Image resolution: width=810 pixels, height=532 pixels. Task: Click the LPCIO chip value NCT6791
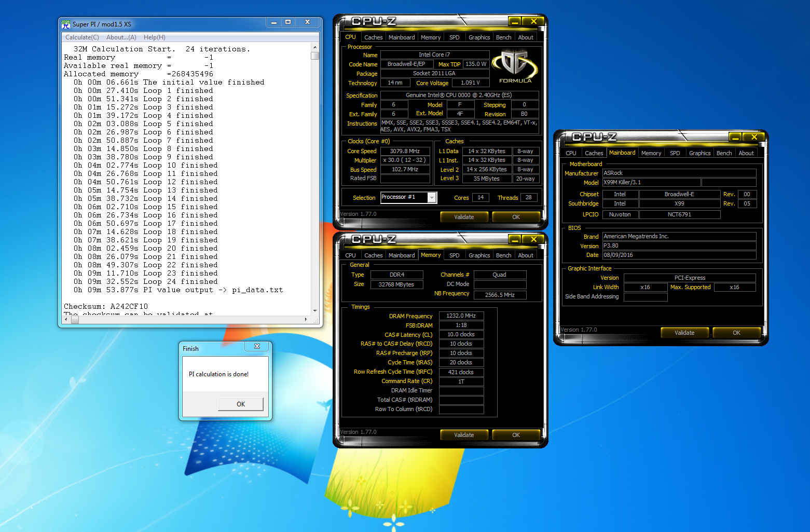point(679,214)
